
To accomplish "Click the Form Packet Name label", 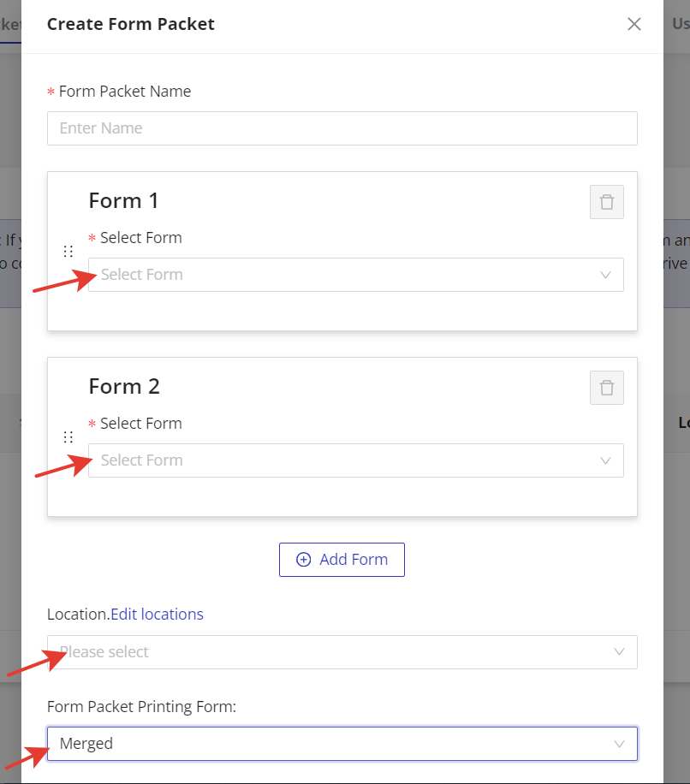I will click(125, 92).
